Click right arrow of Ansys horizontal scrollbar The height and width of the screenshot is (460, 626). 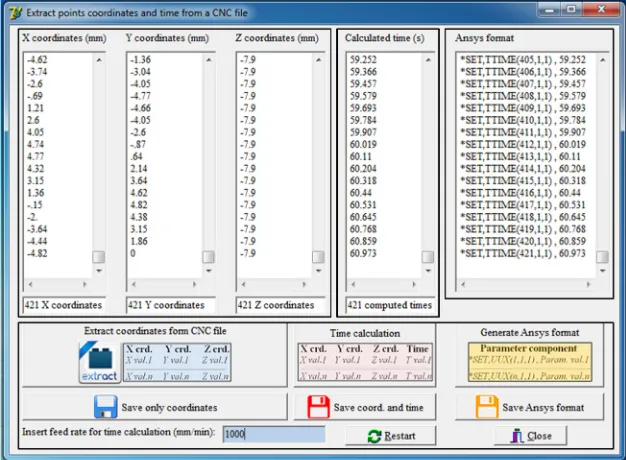point(588,284)
